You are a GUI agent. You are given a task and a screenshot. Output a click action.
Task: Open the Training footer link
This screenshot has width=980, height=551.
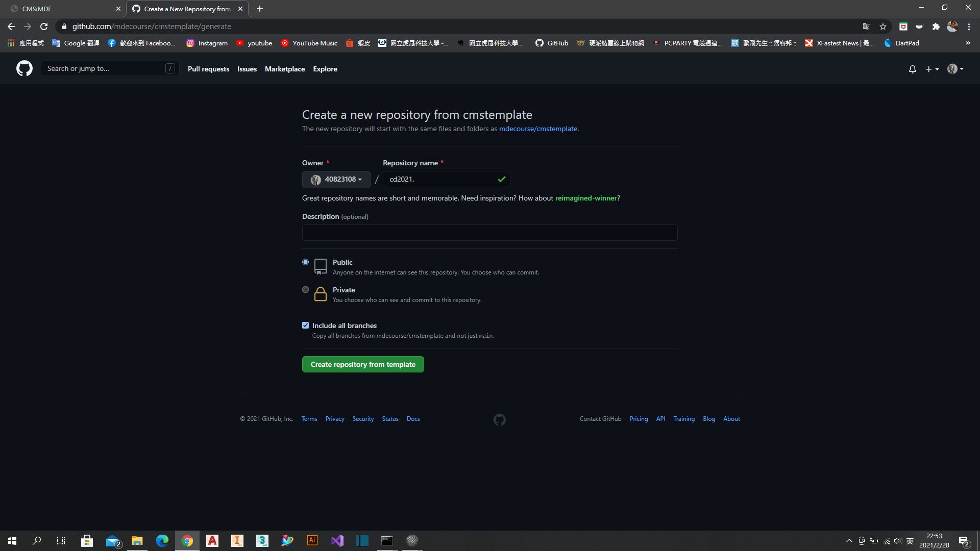(x=684, y=419)
